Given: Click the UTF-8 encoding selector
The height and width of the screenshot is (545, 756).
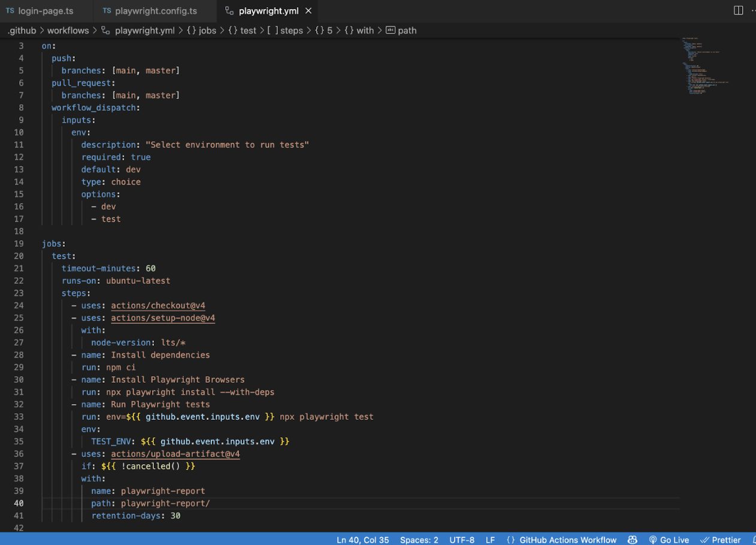Looking at the screenshot, I should [x=461, y=540].
